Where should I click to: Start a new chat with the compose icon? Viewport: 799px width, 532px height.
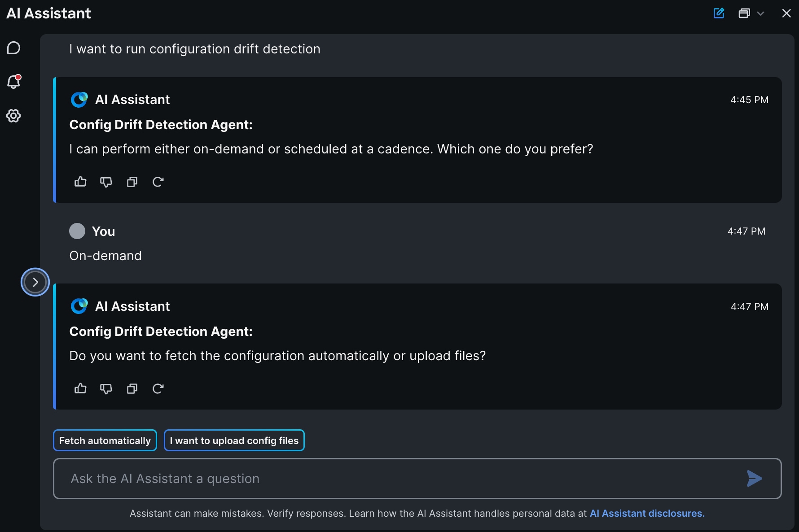point(719,13)
